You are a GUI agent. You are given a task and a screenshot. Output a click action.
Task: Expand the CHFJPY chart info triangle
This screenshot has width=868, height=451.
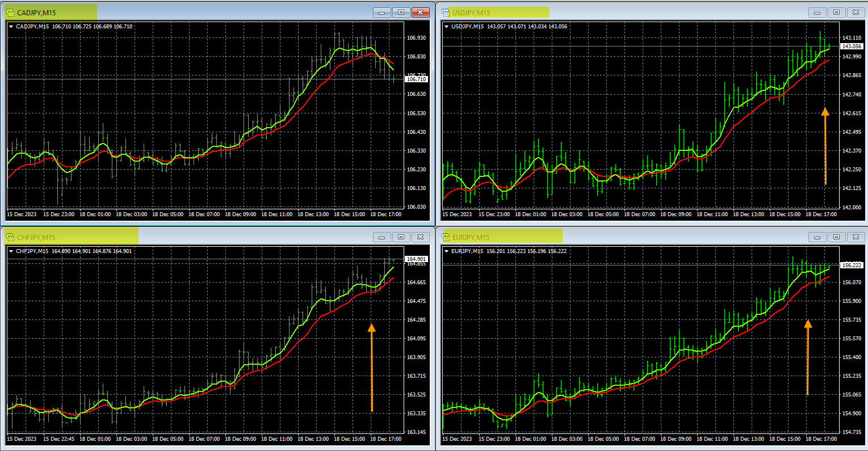(11, 251)
